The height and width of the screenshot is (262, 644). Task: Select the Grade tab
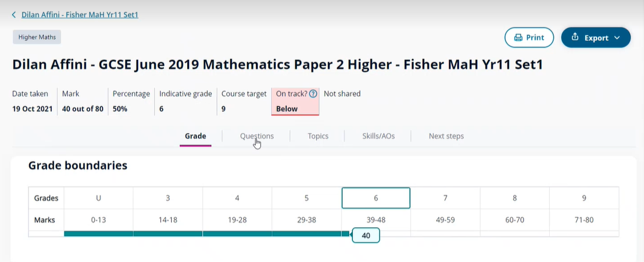pos(195,136)
